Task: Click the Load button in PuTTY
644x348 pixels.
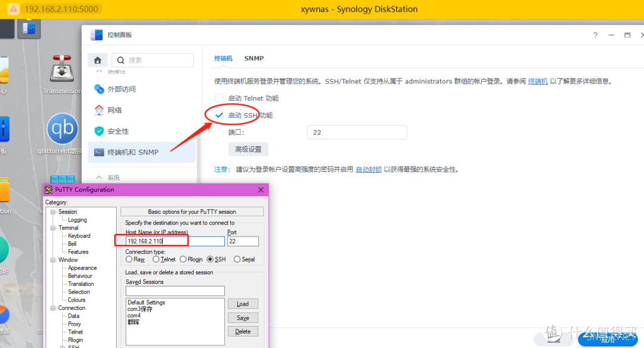Action: click(243, 304)
